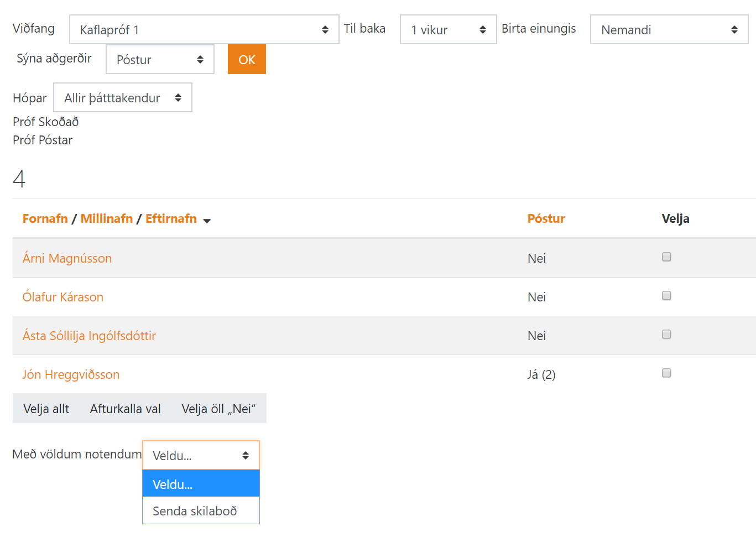Open the Sýna aðgerðir Póstur dropdown
Screen dimensions: 756x553
(160, 60)
